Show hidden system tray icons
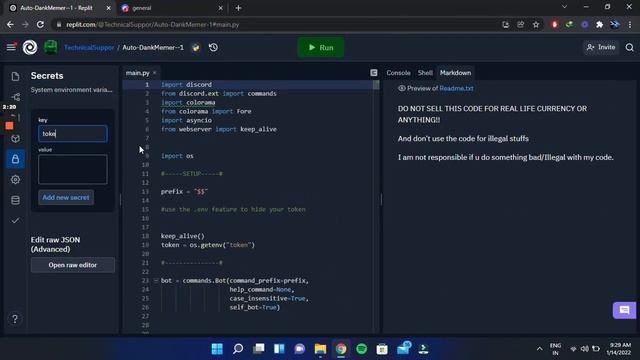Viewport: 640px width, 360px height. 540,349
